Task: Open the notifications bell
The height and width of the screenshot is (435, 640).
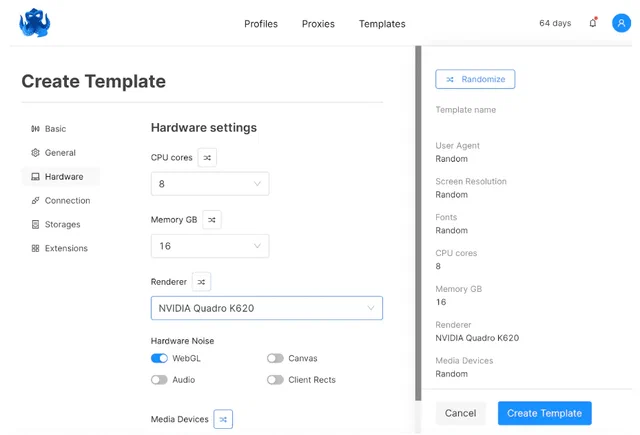Action: pos(593,23)
